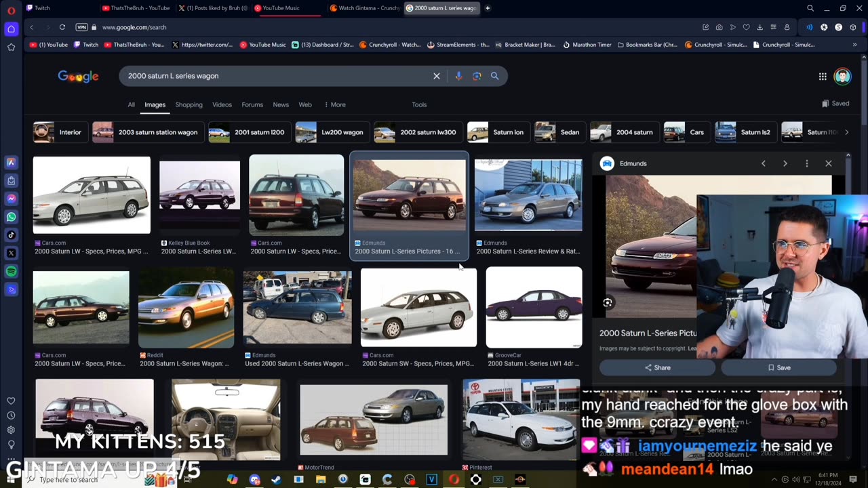Open the extensions cube icon
The image size is (868, 488).
pyautogui.click(x=853, y=27)
